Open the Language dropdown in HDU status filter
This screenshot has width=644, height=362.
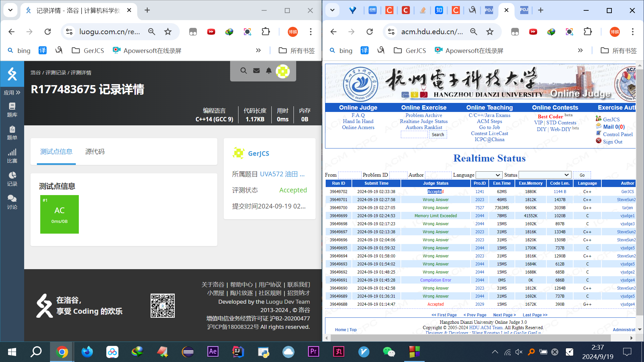pos(489,175)
